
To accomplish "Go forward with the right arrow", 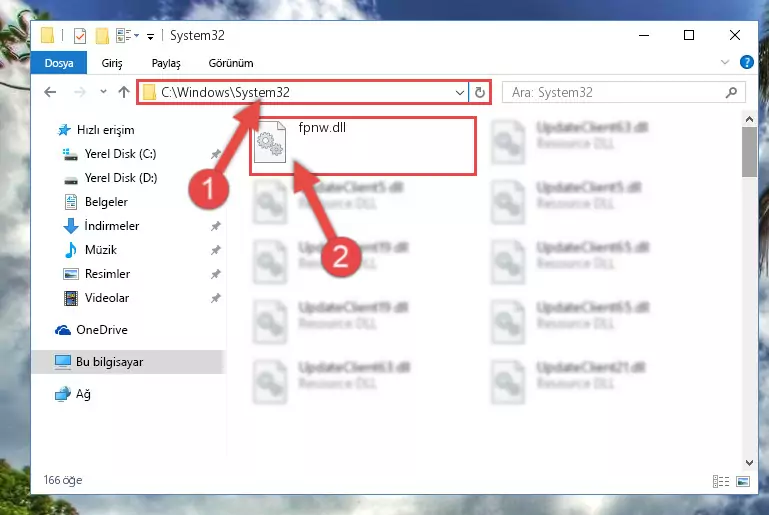I will [x=79, y=92].
